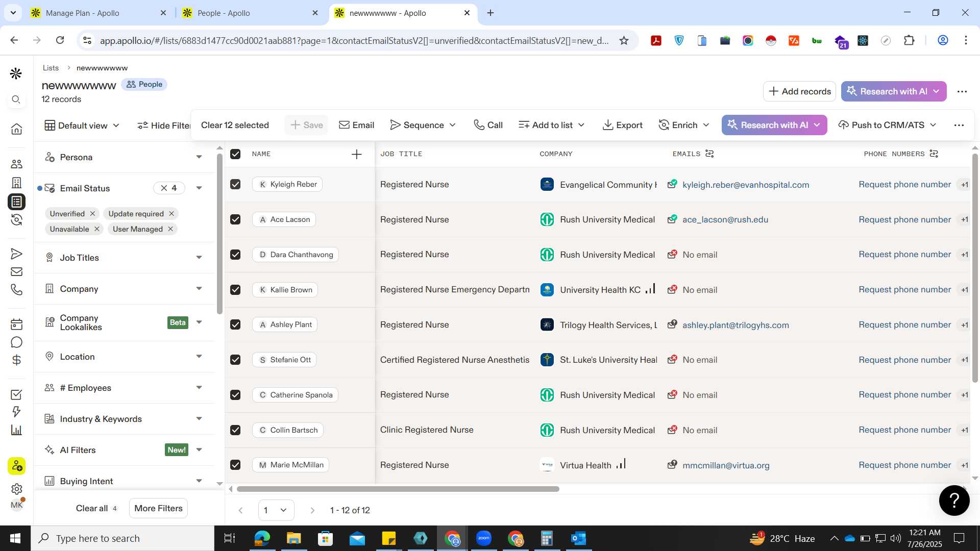Open Sequence dropdown in bulk toolbar
980x551 pixels.
click(423, 125)
